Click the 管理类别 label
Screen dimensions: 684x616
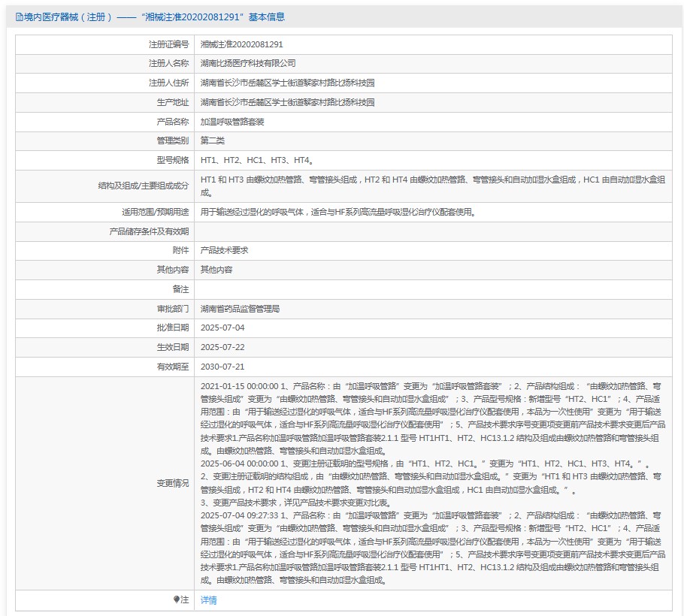[173, 140]
